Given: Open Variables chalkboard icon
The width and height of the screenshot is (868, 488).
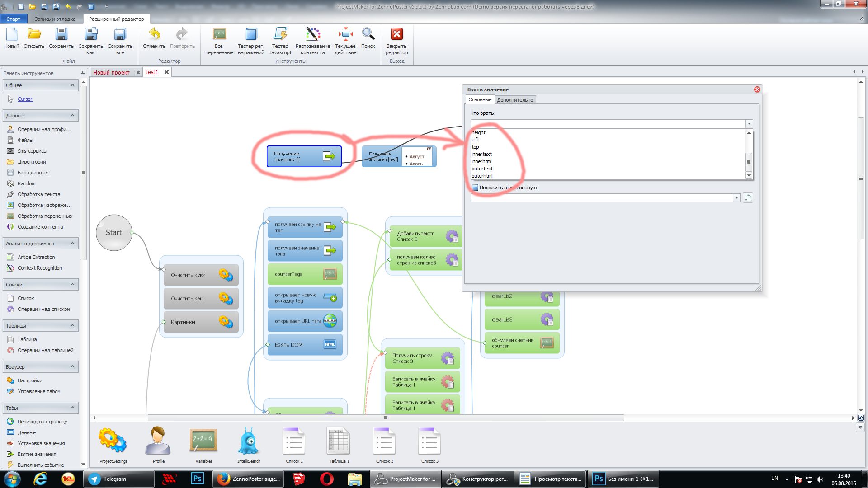Looking at the screenshot, I should (203, 445).
